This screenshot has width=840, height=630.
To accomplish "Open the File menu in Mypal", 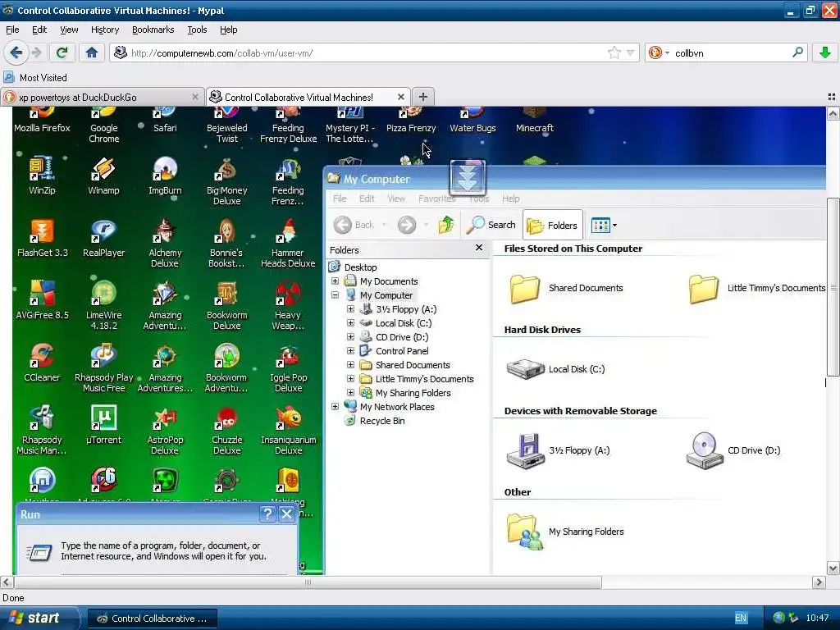I will tap(12, 30).
